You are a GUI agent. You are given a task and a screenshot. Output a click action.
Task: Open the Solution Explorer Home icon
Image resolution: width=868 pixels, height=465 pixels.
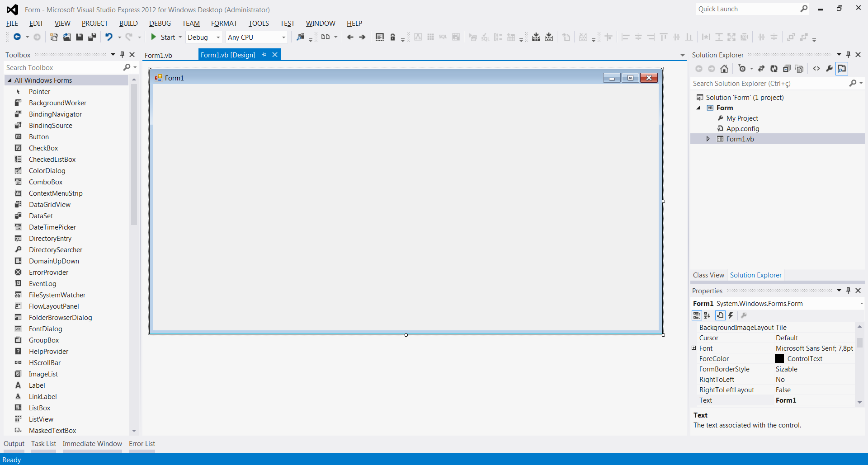coord(724,69)
